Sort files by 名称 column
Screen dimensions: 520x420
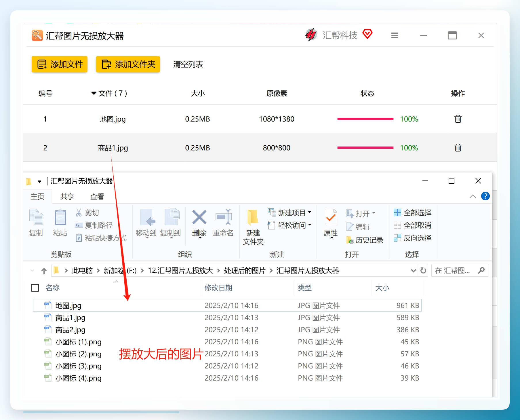coord(53,288)
